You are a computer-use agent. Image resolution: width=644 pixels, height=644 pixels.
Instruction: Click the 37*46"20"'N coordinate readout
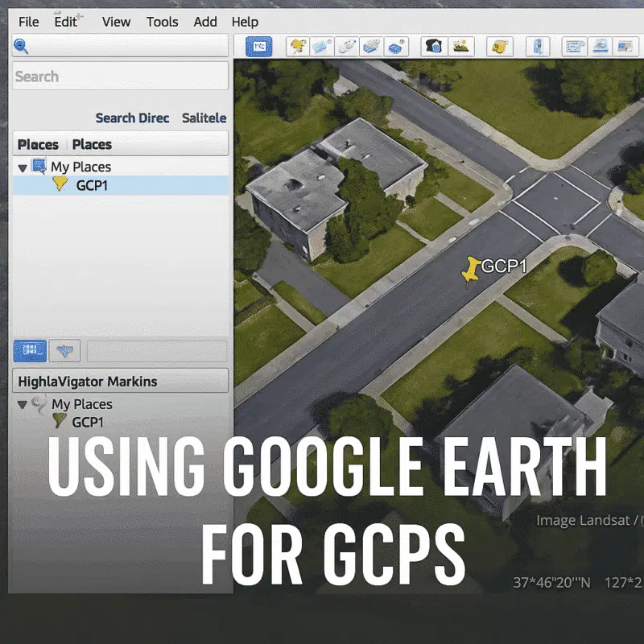coord(551,582)
